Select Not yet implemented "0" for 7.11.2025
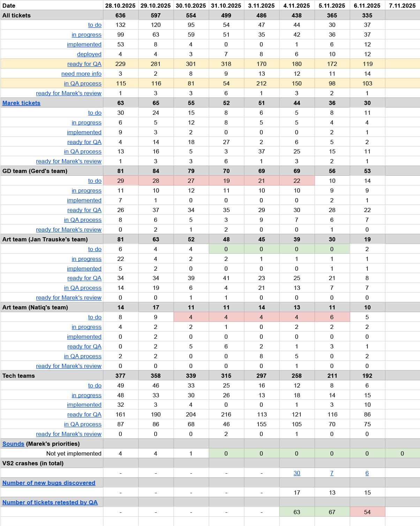 click(x=402, y=453)
